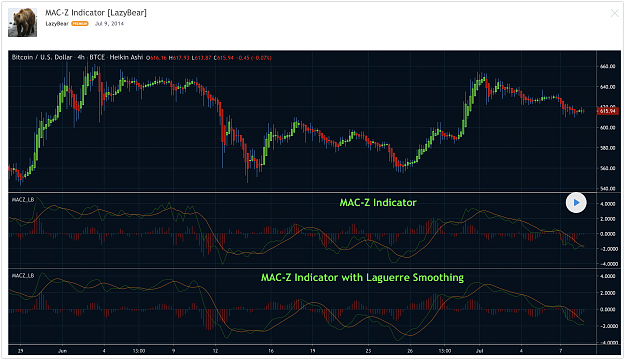Click LazyBear's bear avatar thumbnail
This screenshot has height=360, width=625.
tap(23, 23)
